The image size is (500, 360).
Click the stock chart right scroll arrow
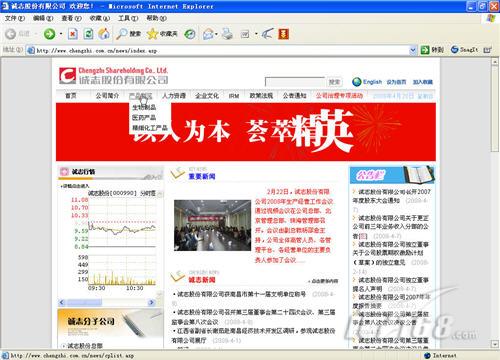coord(152,302)
